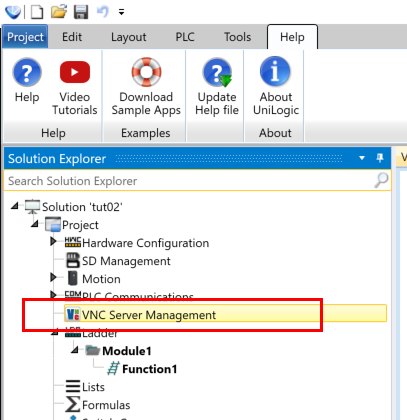The height and width of the screenshot is (420, 407).
Task: Click the Save floppy disk icon
Action: 81,12
